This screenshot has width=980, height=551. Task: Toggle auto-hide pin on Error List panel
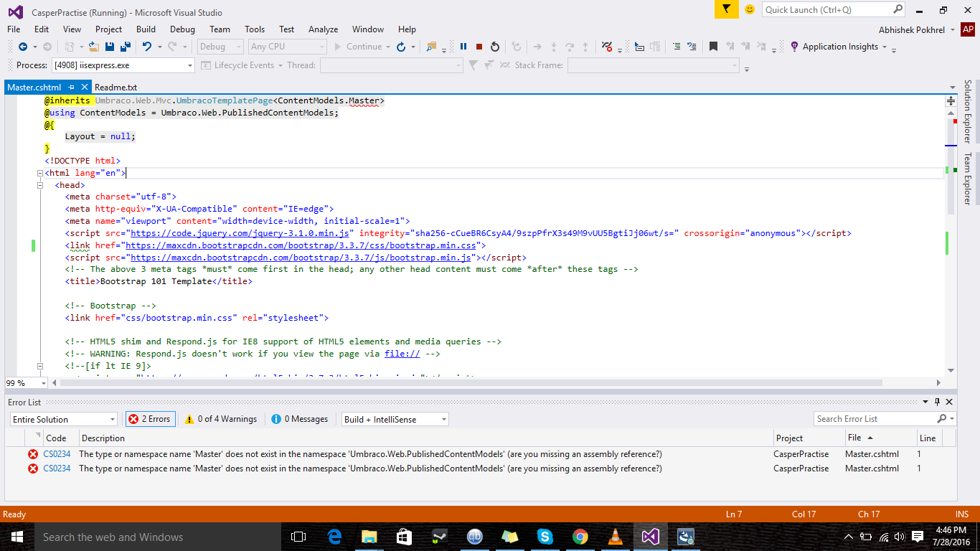coord(937,402)
